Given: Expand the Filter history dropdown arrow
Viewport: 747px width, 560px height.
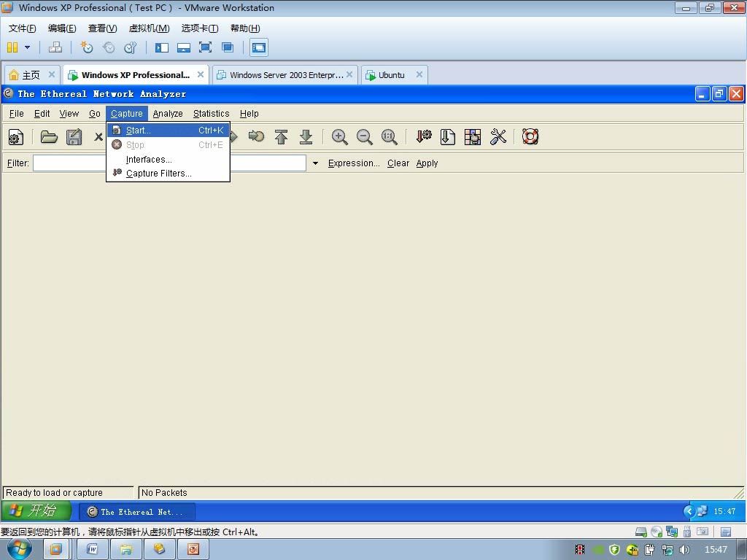Looking at the screenshot, I should (x=315, y=163).
